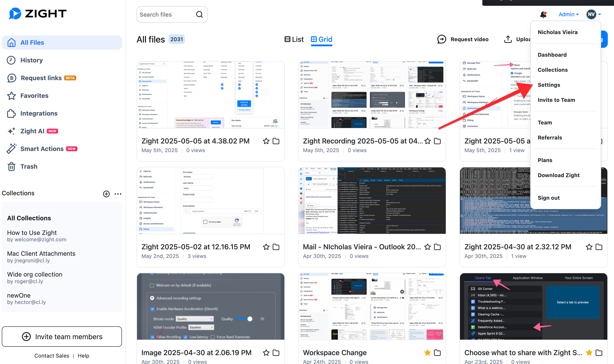Open All Files in sidebar
The height and width of the screenshot is (364, 614).
(62, 43)
